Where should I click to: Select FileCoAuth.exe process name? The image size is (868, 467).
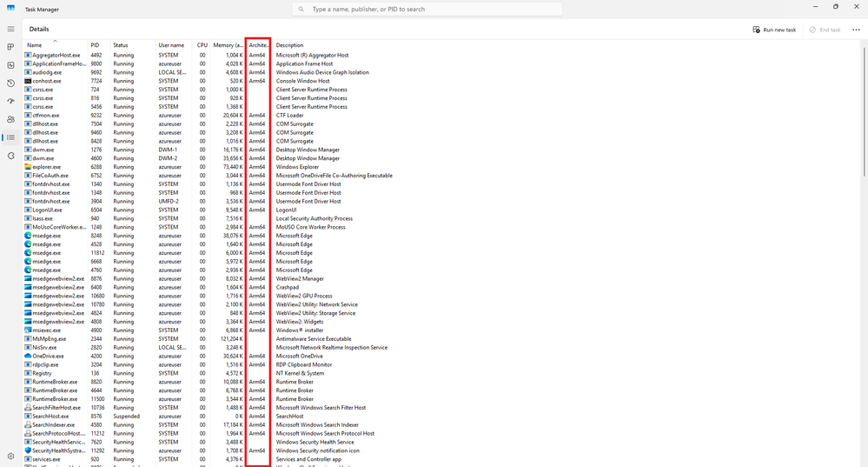point(50,176)
